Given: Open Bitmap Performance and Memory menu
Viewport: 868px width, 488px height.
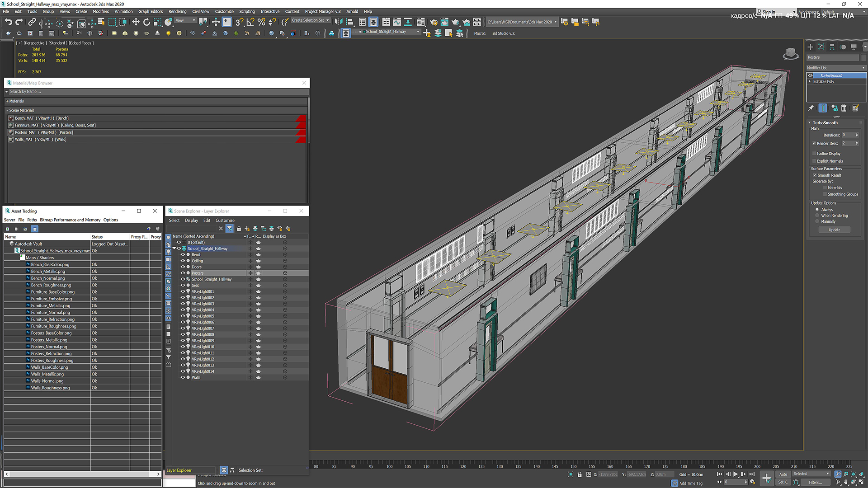Looking at the screenshot, I should click(x=70, y=220).
